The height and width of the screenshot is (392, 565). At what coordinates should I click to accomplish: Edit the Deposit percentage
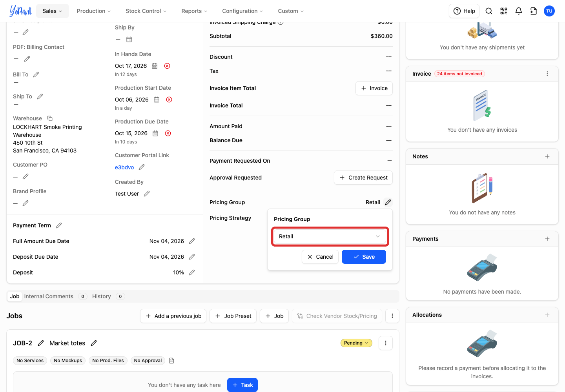[192, 272]
